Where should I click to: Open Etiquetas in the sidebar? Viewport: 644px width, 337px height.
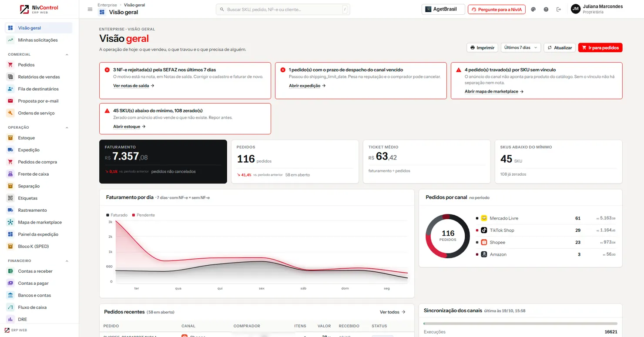pyautogui.click(x=38, y=198)
